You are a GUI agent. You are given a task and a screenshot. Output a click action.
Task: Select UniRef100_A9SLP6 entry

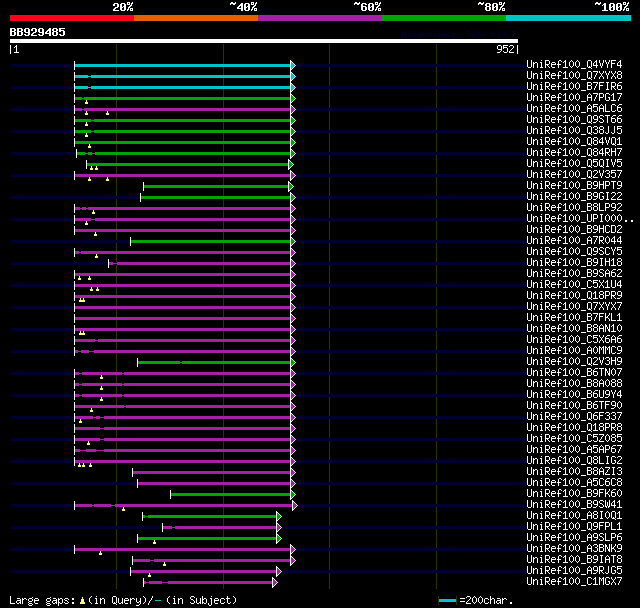pyautogui.click(x=574, y=538)
